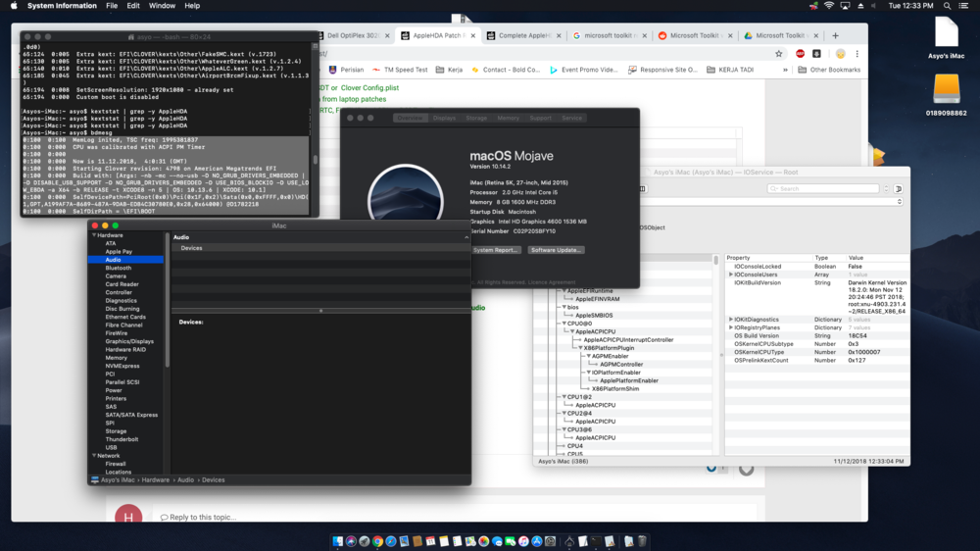Show hidden bookmarks overflow chevron
Viewport: 980px width, 551px height.
[785, 70]
